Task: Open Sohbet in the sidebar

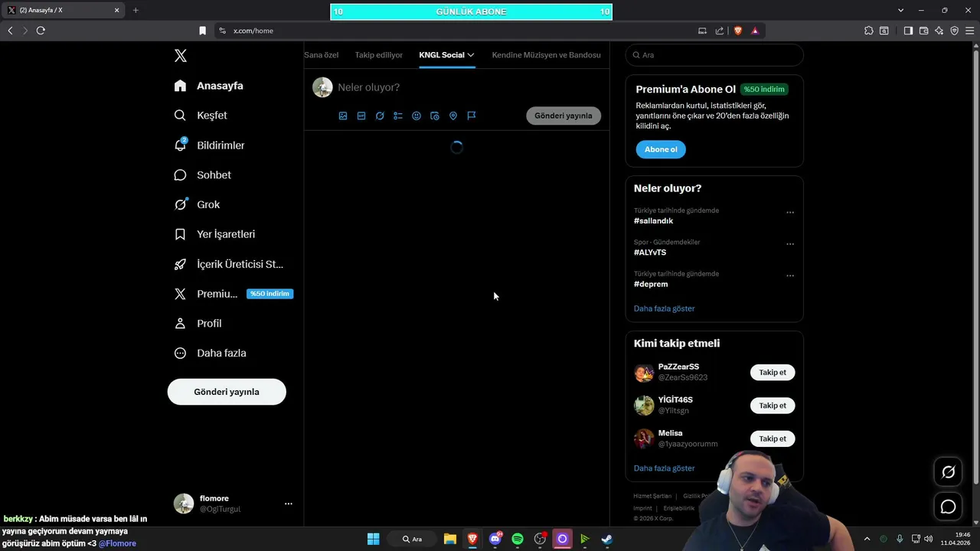Action: (203, 174)
